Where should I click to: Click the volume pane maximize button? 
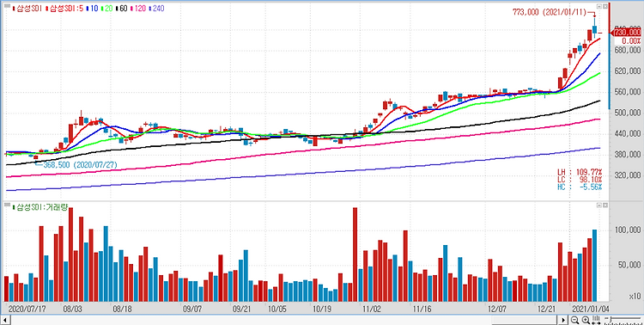605,205
